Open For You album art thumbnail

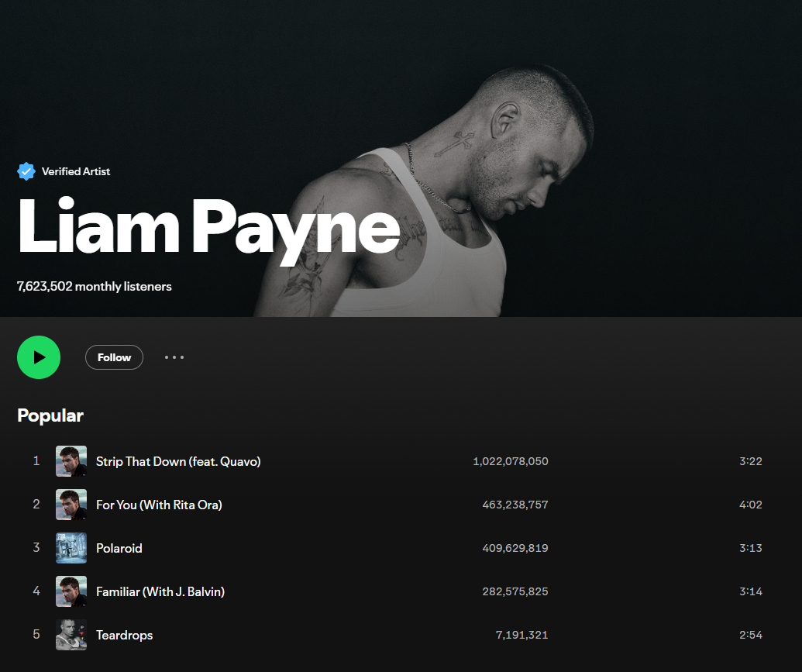[x=71, y=505]
